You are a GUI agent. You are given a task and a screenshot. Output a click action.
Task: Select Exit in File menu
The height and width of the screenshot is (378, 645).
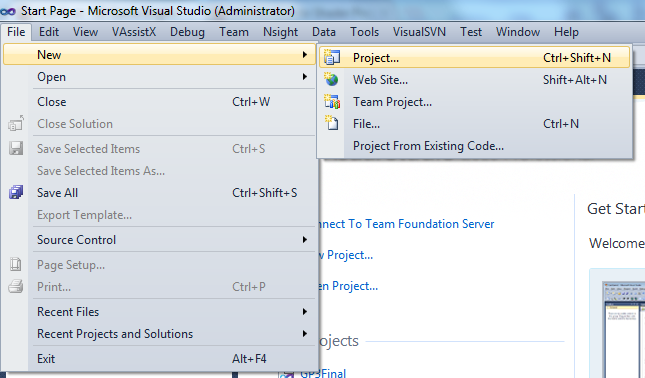160,359
